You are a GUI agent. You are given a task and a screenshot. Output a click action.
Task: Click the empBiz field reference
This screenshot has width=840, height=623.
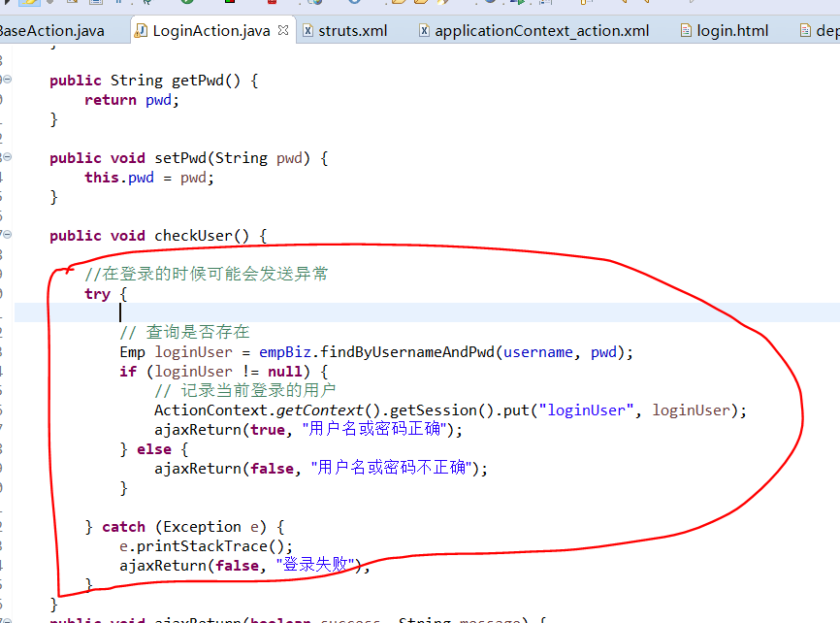pyautogui.click(x=285, y=352)
